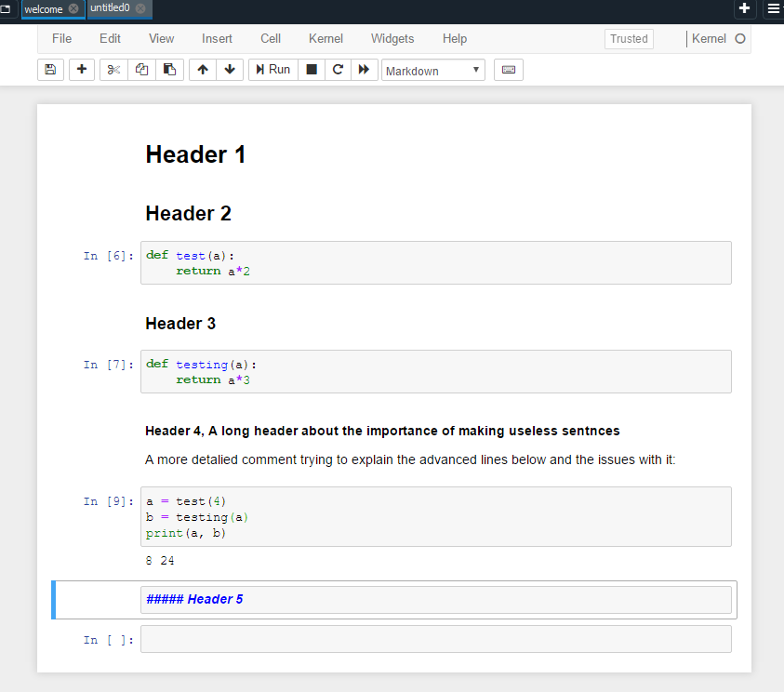Open the top-right hamburger menu
Screen dimensions: 784x692
(x=775, y=9)
